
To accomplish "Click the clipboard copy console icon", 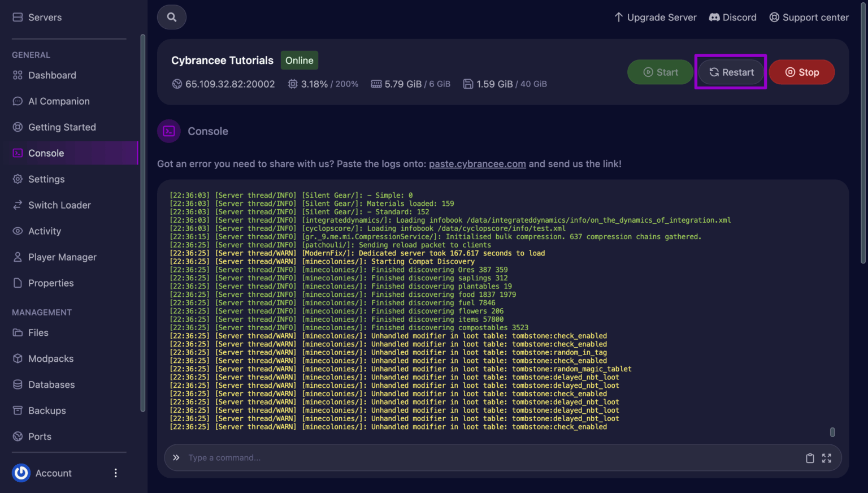I will pos(810,458).
